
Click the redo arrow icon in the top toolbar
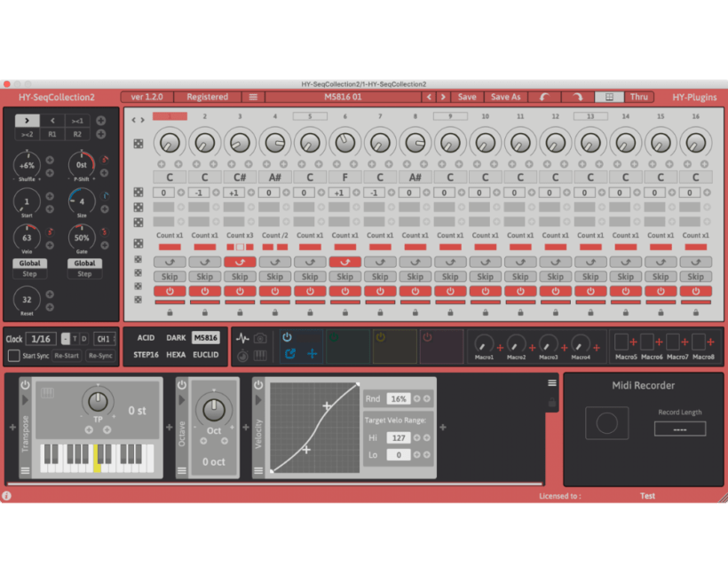click(578, 97)
